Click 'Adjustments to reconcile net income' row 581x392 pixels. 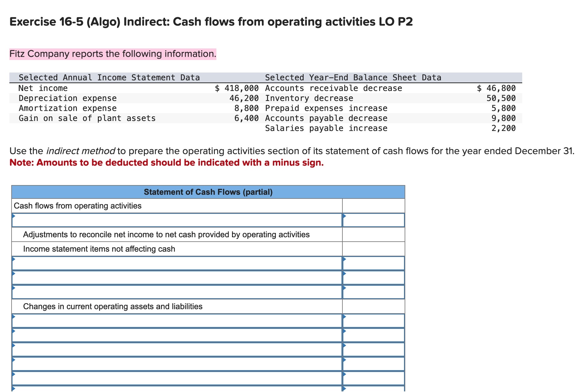pyautogui.click(x=177, y=234)
